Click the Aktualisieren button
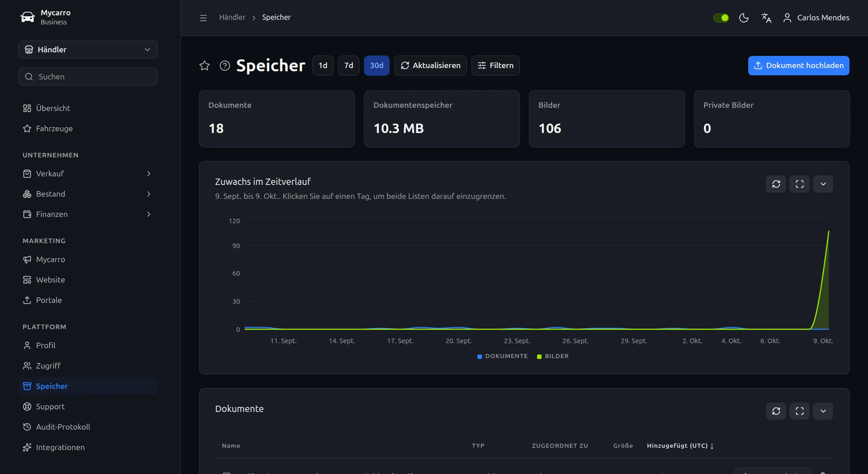868x474 pixels. [x=430, y=66]
